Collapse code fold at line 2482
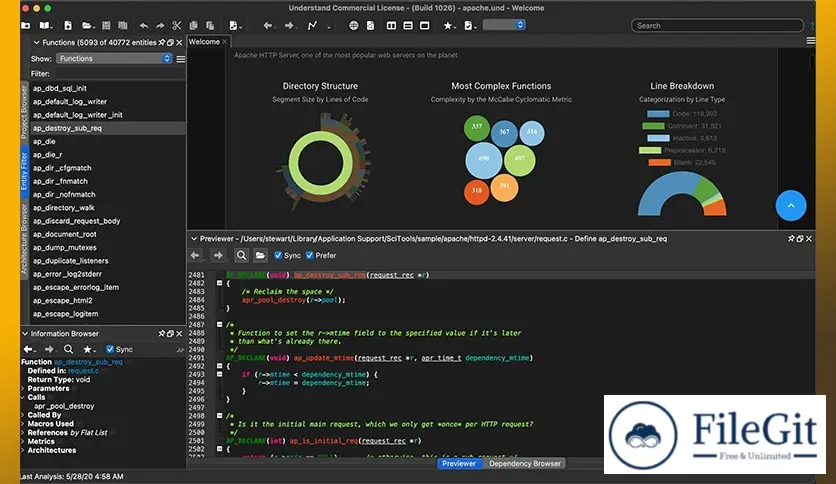The image size is (836, 484). tap(219, 283)
